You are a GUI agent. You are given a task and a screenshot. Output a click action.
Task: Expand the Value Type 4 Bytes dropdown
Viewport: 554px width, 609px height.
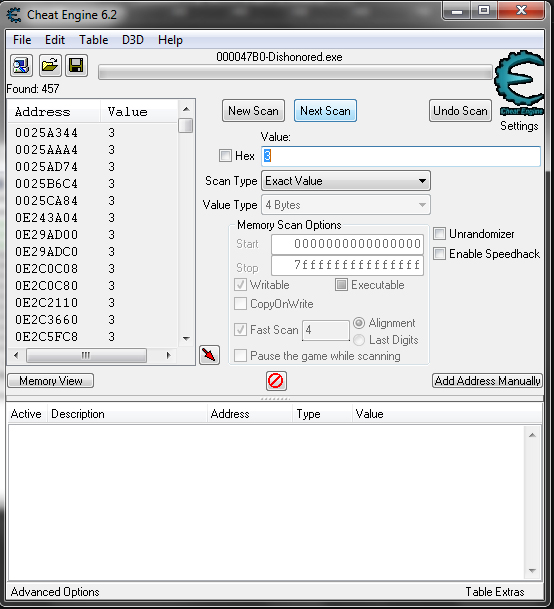coord(346,205)
